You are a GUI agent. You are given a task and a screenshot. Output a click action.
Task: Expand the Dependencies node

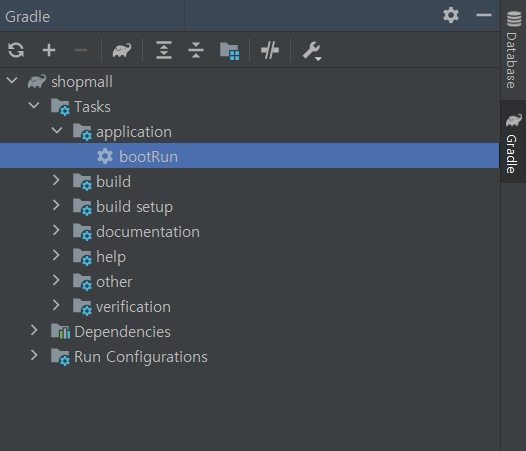pos(34,330)
